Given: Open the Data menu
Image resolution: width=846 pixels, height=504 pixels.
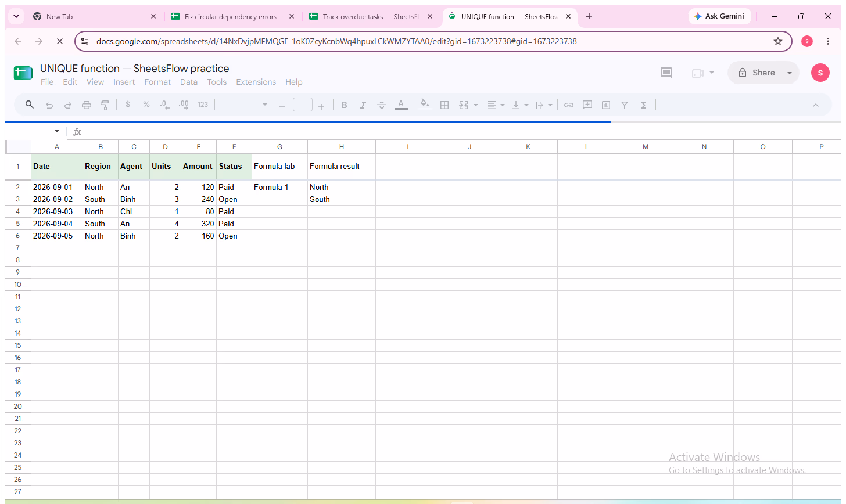Looking at the screenshot, I should [x=189, y=82].
